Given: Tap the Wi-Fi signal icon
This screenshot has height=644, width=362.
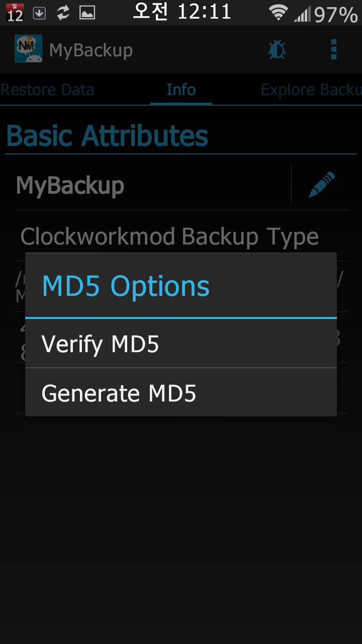Looking at the screenshot, I should coord(278,13).
